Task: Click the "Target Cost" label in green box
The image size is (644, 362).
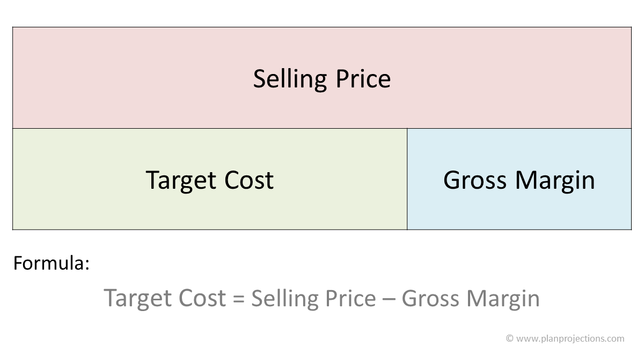Action: (x=210, y=180)
